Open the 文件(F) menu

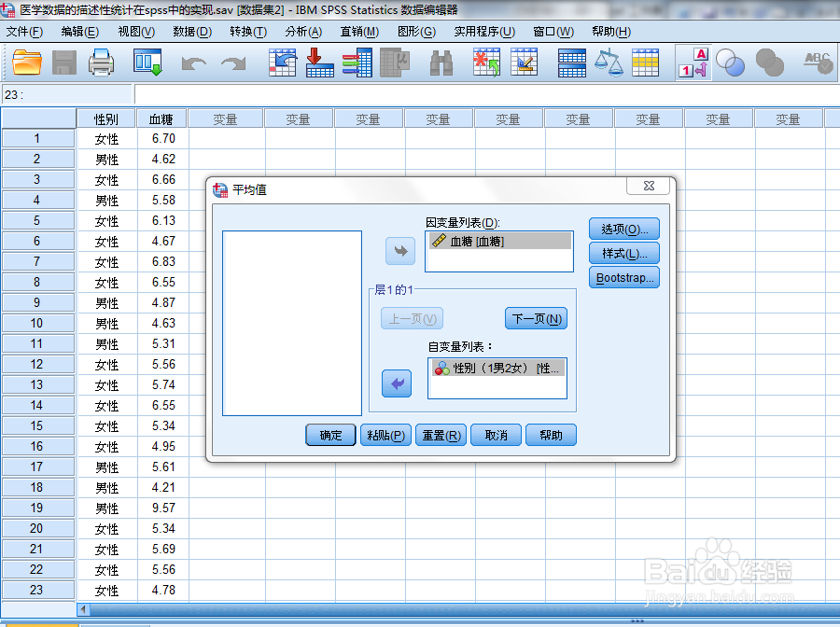click(24, 32)
